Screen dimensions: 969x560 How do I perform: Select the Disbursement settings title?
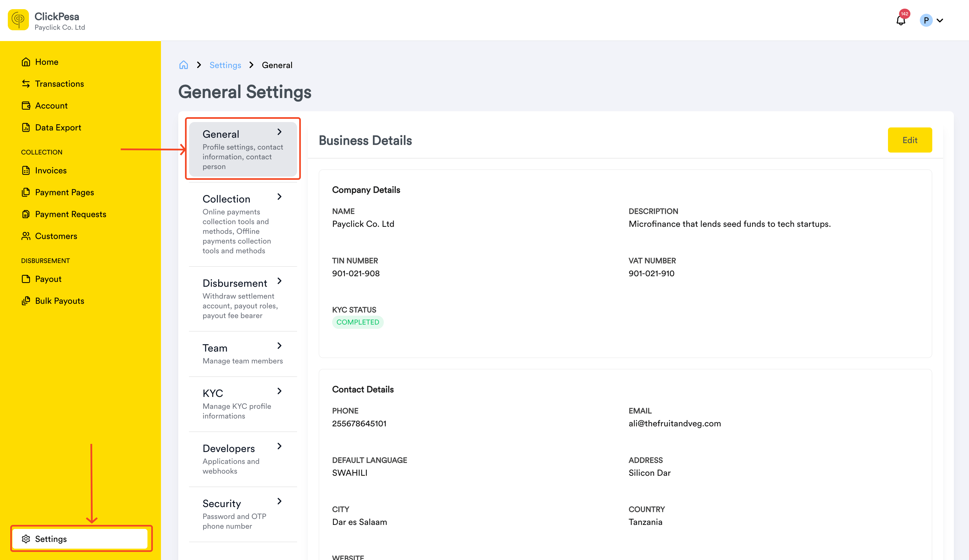[235, 283]
